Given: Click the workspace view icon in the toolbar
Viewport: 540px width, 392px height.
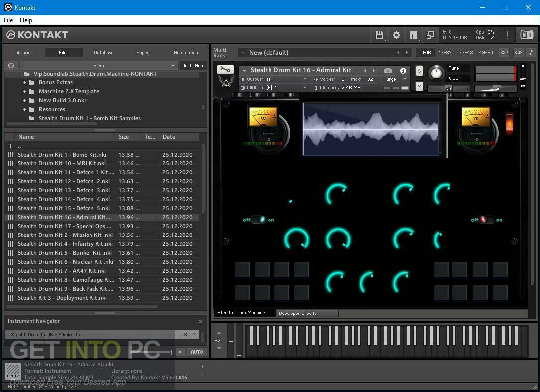Looking at the screenshot, I should [x=413, y=35].
